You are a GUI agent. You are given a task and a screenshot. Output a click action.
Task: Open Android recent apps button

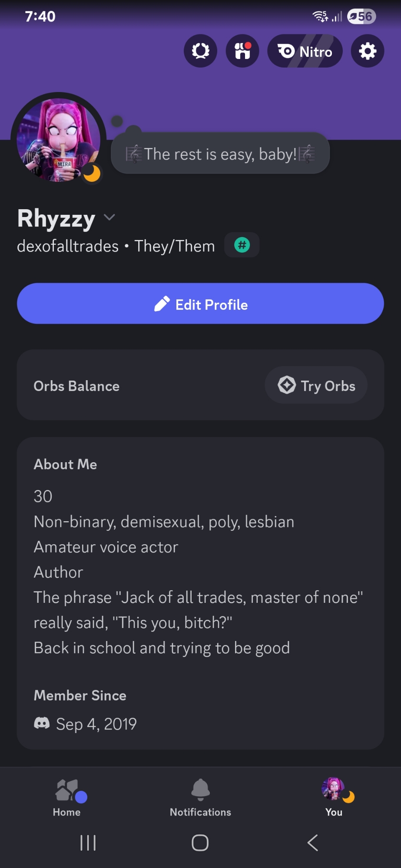point(88,843)
